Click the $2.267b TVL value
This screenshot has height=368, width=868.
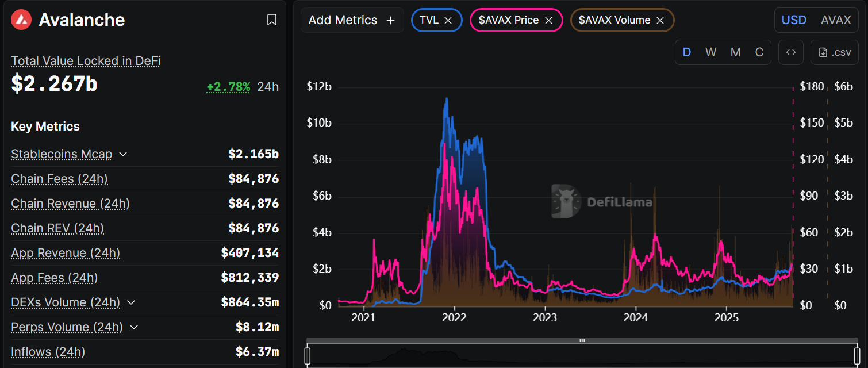coord(54,84)
